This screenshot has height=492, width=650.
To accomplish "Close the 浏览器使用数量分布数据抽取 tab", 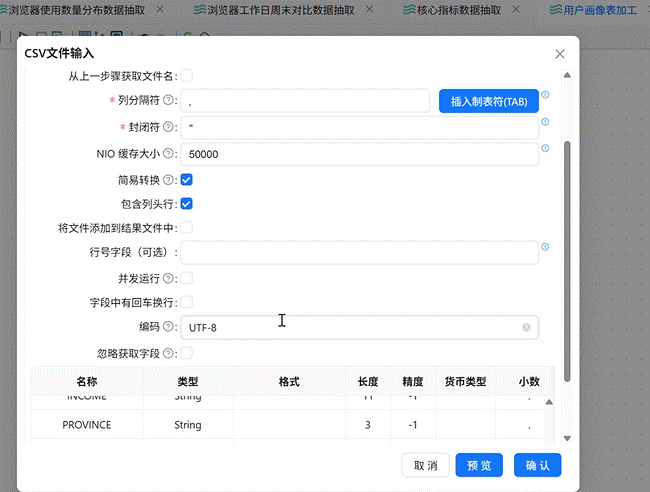I will (x=160, y=9).
